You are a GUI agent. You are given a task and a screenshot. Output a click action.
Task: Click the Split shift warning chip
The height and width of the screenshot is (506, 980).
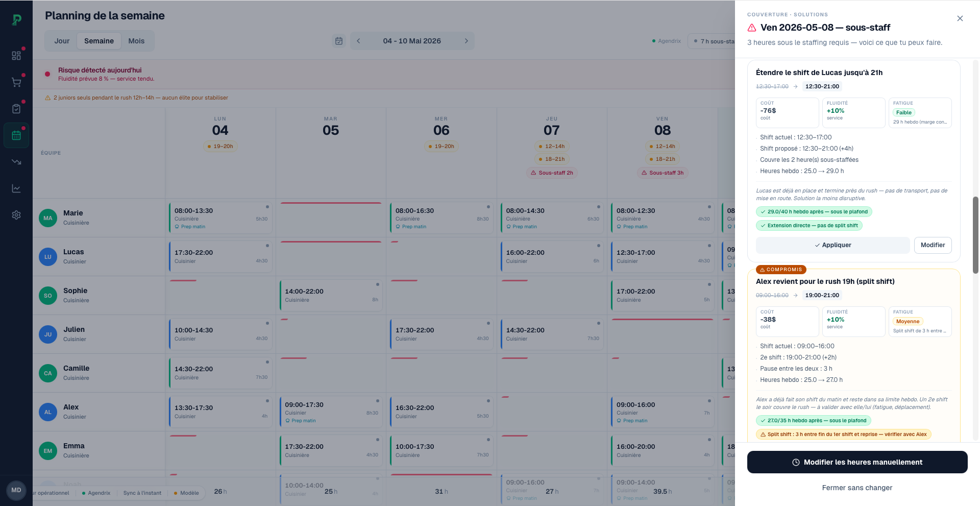843,434
